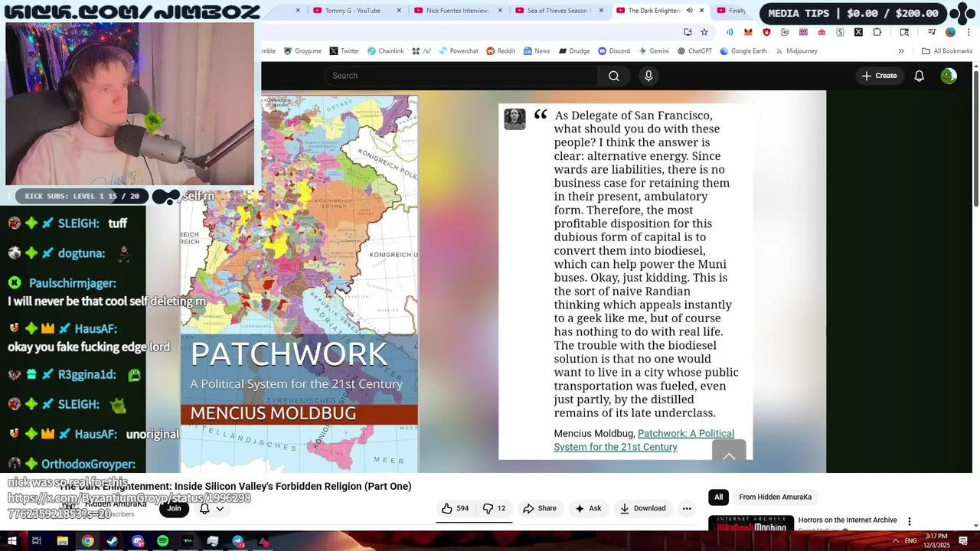The height and width of the screenshot is (551, 980).
Task: Click the YouTube search magnifier icon
Action: tap(614, 76)
